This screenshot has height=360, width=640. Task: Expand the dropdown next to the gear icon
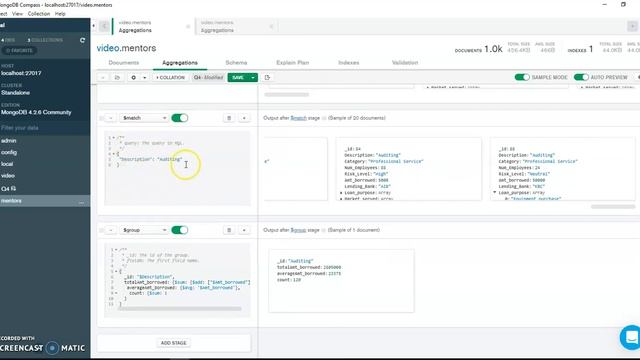pyautogui.click(x=144, y=77)
